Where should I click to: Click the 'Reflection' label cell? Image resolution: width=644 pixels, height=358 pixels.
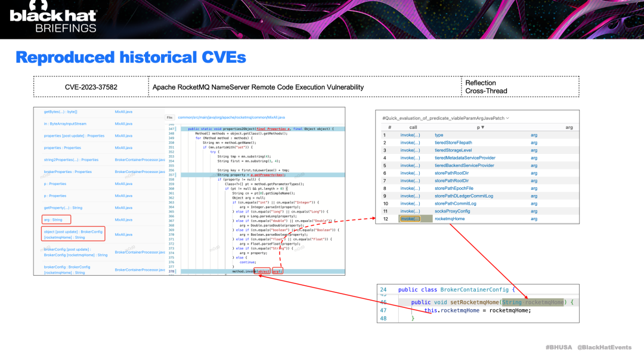pos(481,83)
